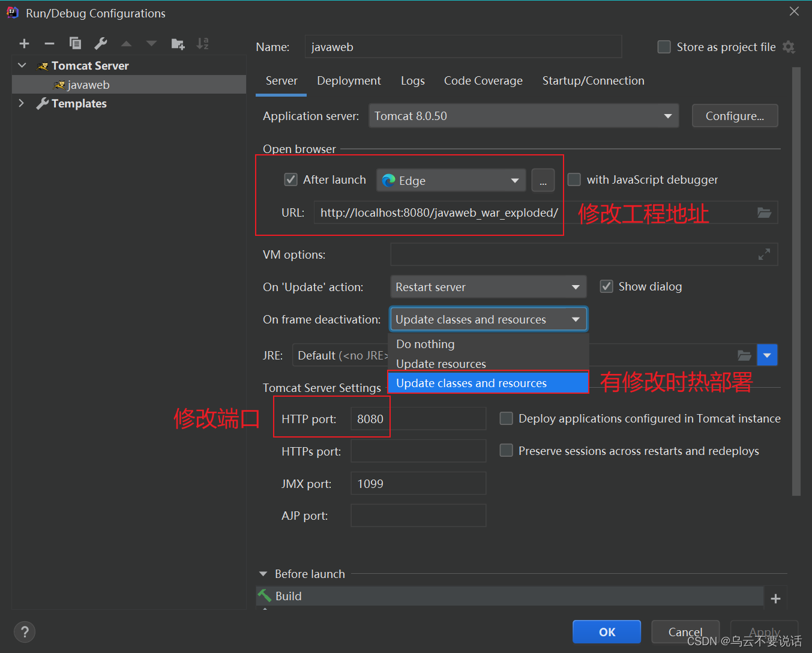Click the browser selection ellipsis button
Viewport: 812px width, 653px height.
pos(543,180)
